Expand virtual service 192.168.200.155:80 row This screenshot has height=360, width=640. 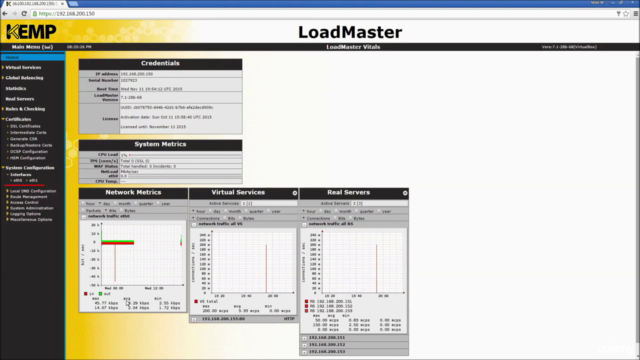(x=194, y=319)
